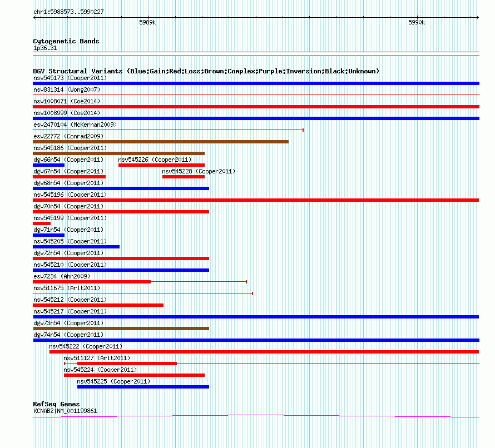Click the brown bar under dgv73n54
495x448 pixels.
pyautogui.click(x=121, y=328)
